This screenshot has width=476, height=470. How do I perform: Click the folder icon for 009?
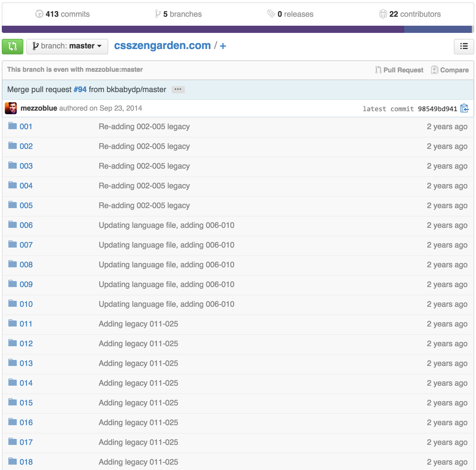(x=13, y=284)
